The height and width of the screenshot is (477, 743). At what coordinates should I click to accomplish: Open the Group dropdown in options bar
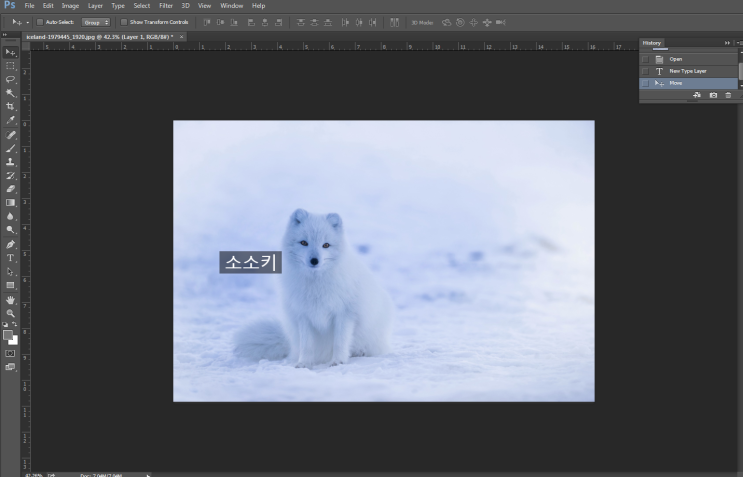click(x=96, y=21)
